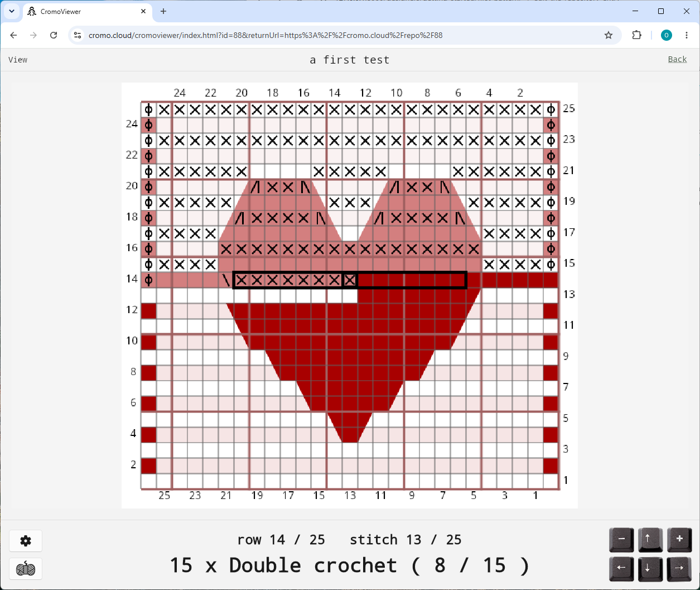Go back in browser history

14,35
